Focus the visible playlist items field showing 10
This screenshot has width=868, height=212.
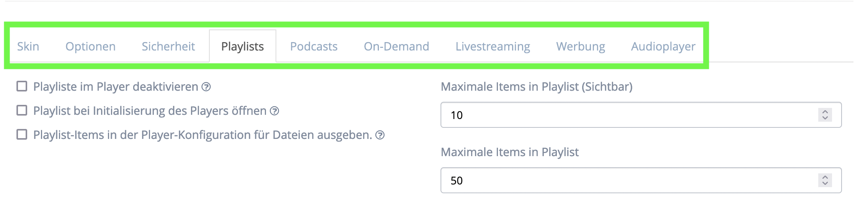(x=641, y=115)
